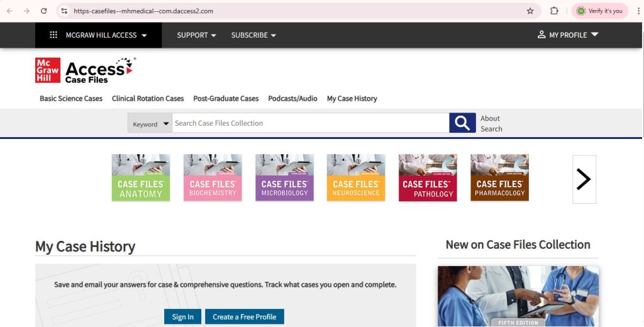Reload the page with refresh icon
This screenshot has height=327, width=644.
point(43,11)
